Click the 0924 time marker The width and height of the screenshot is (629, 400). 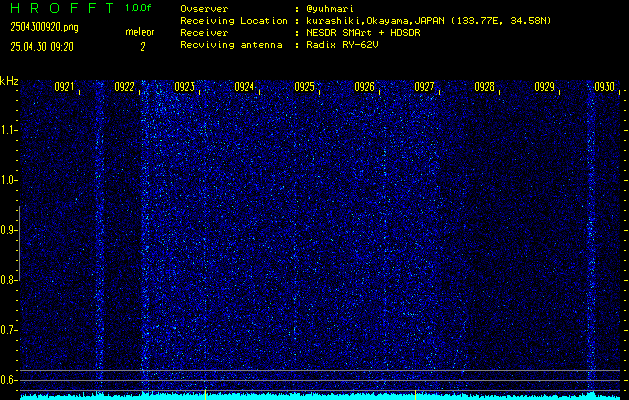[244, 87]
